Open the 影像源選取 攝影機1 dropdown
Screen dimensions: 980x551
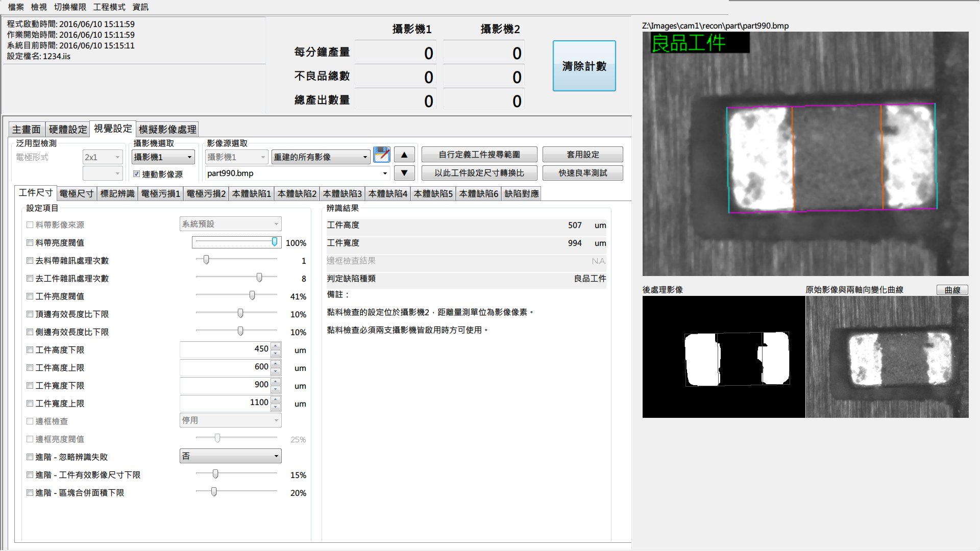(236, 157)
